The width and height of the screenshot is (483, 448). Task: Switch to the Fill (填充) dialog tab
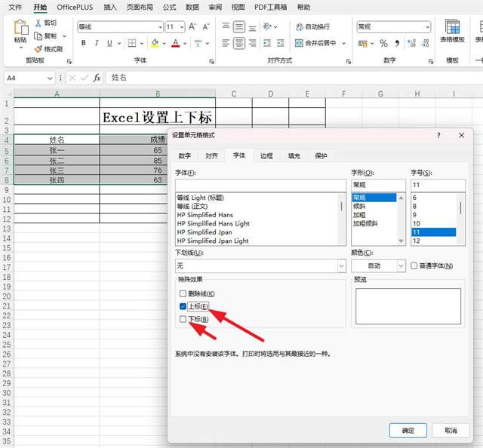coord(294,156)
